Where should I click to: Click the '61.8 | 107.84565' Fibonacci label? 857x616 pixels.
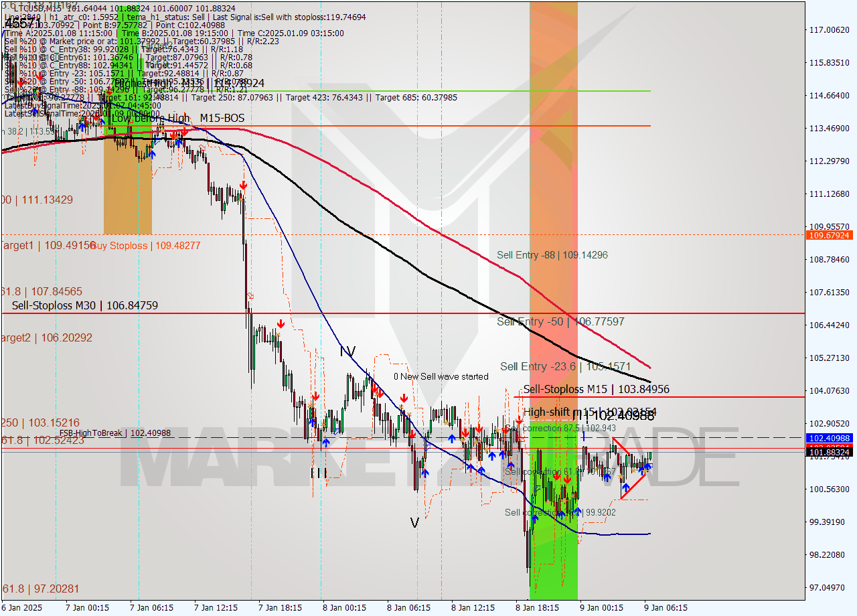point(42,291)
